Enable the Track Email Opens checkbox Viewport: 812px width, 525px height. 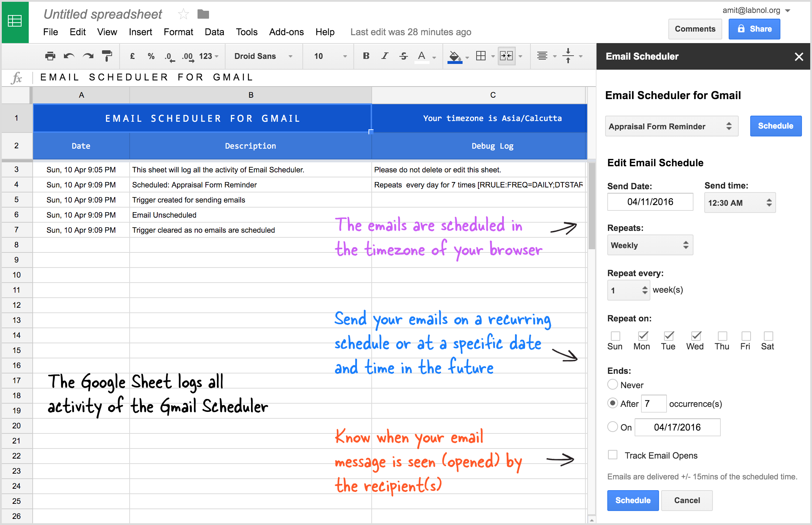(613, 455)
